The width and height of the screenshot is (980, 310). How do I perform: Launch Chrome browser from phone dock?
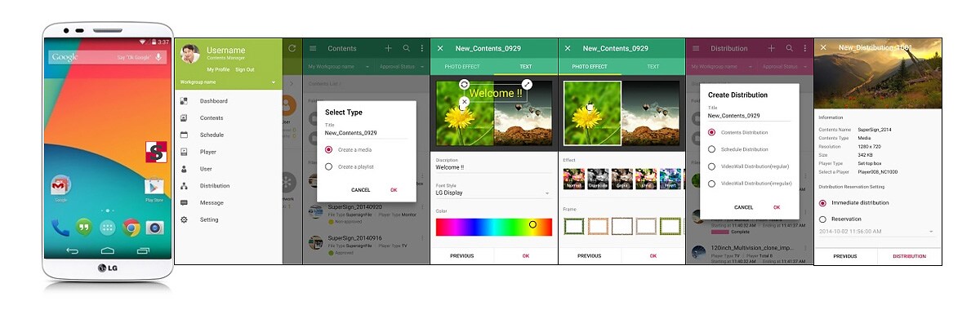click(x=131, y=228)
